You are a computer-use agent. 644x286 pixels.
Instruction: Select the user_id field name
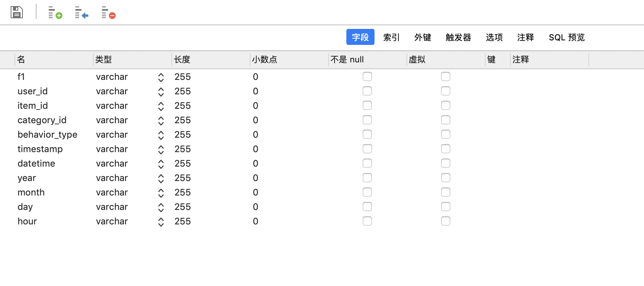pyautogui.click(x=32, y=91)
